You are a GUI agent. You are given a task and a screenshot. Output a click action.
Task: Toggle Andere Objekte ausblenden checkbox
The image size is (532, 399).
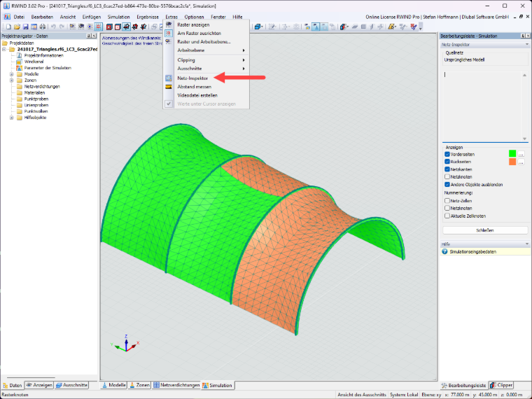(x=447, y=185)
